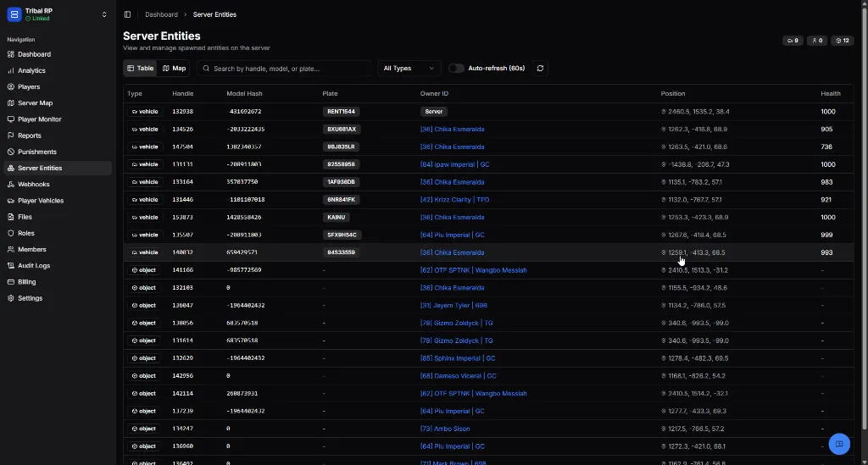Click the object count badge showing 12
The height and width of the screenshot is (465, 868).
(843, 41)
